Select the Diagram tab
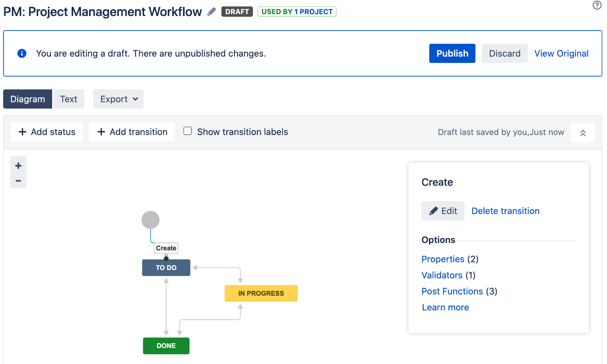The height and width of the screenshot is (364, 607). pyautogui.click(x=27, y=99)
